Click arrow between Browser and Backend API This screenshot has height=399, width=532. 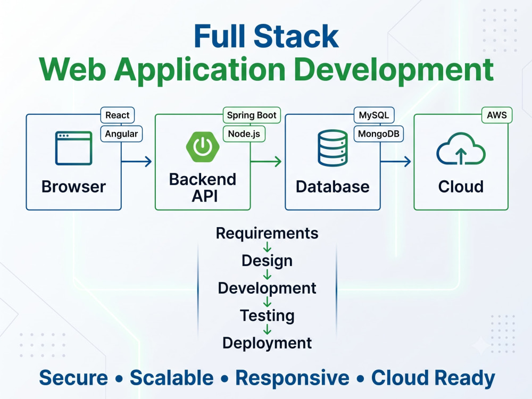tap(136, 162)
